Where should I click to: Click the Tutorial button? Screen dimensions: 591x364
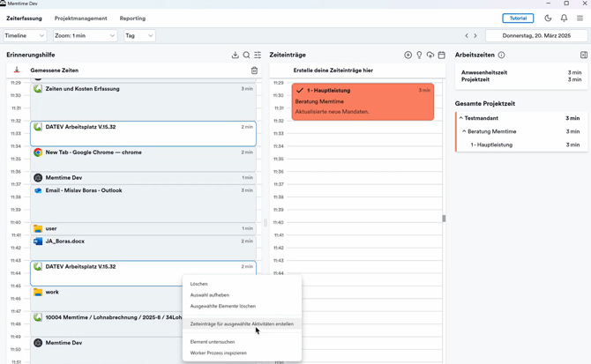pos(518,18)
